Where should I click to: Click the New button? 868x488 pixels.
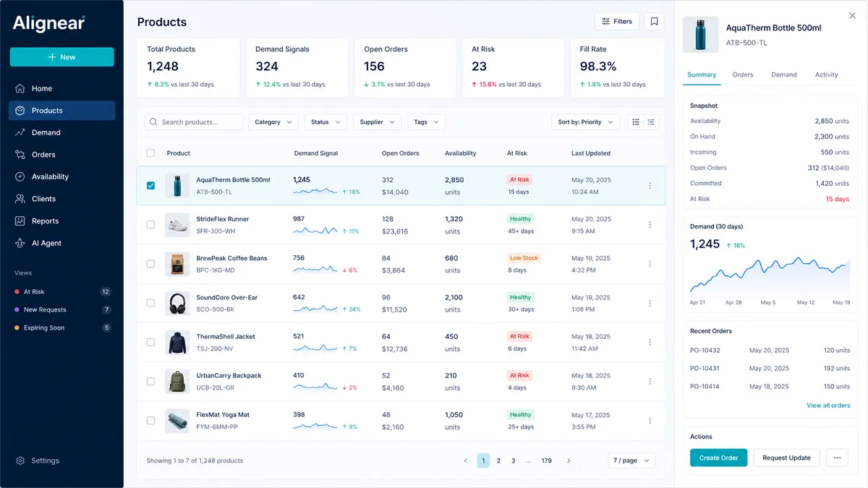tap(61, 57)
